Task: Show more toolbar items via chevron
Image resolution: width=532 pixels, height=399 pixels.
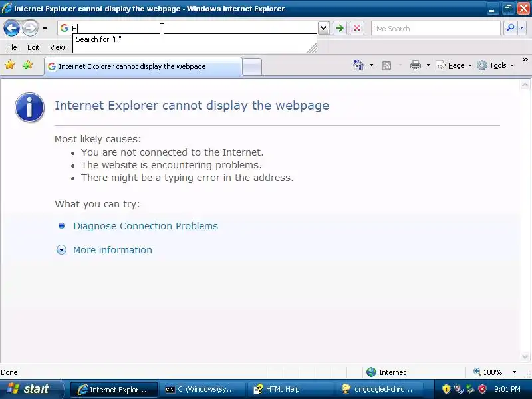Action: (525, 60)
